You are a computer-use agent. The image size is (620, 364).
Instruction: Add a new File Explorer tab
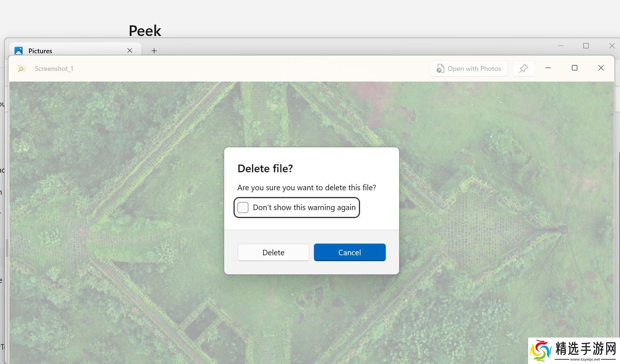(154, 51)
